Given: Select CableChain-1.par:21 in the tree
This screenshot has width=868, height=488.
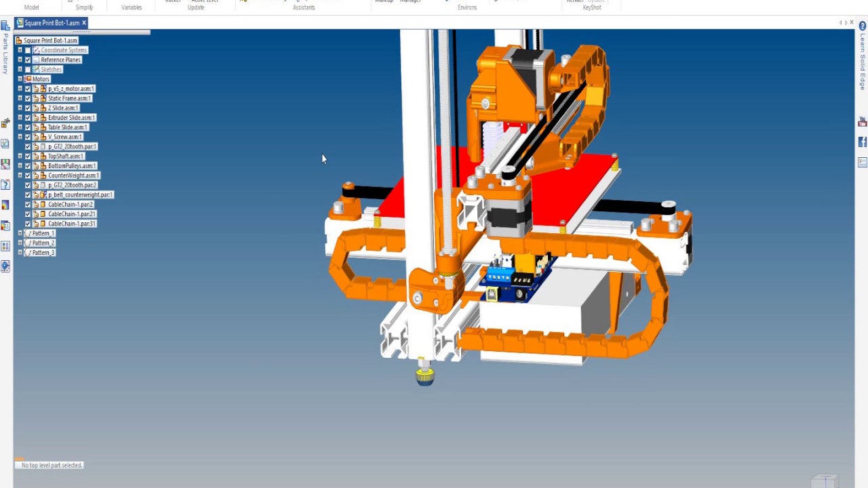Looking at the screenshot, I should click(72, 213).
